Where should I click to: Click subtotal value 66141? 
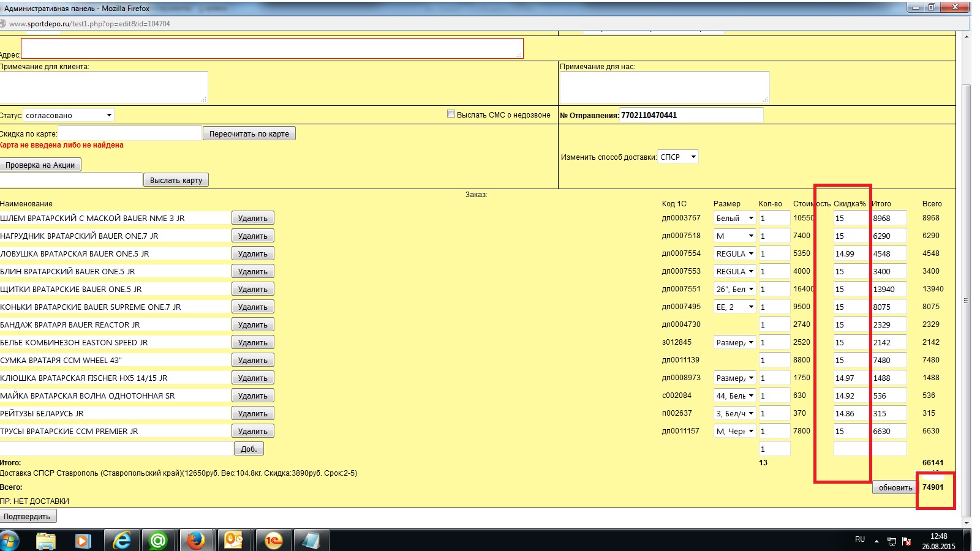tap(933, 463)
